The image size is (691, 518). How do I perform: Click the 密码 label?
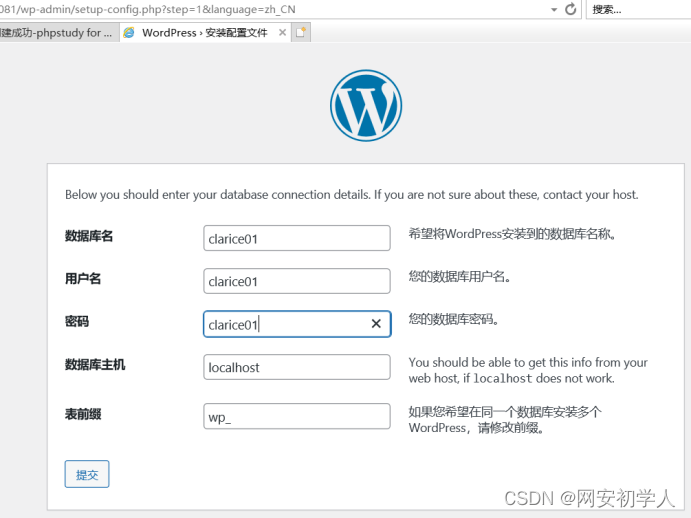pos(77,321)
